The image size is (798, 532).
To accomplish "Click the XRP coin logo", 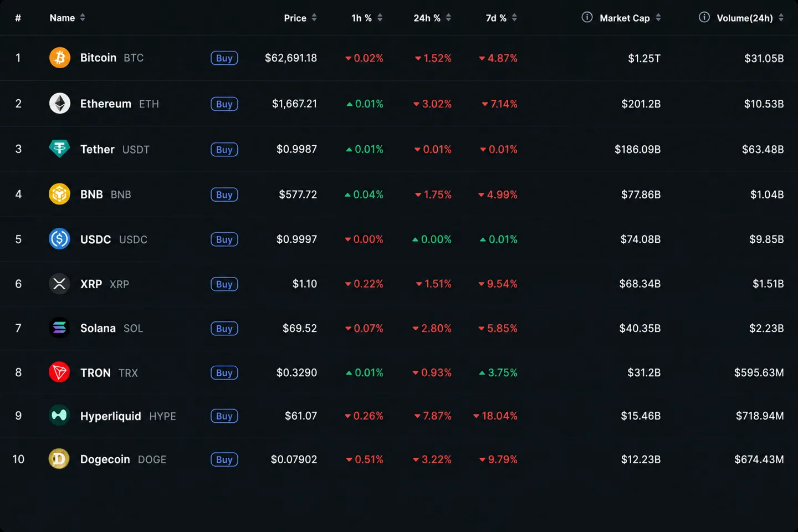I will pos(60,284).
